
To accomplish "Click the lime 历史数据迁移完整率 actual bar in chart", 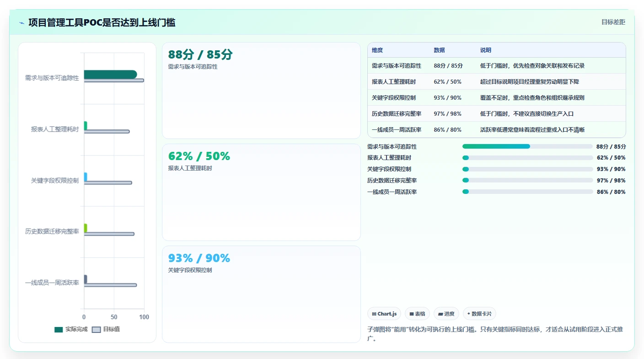I will coord(86,228).
